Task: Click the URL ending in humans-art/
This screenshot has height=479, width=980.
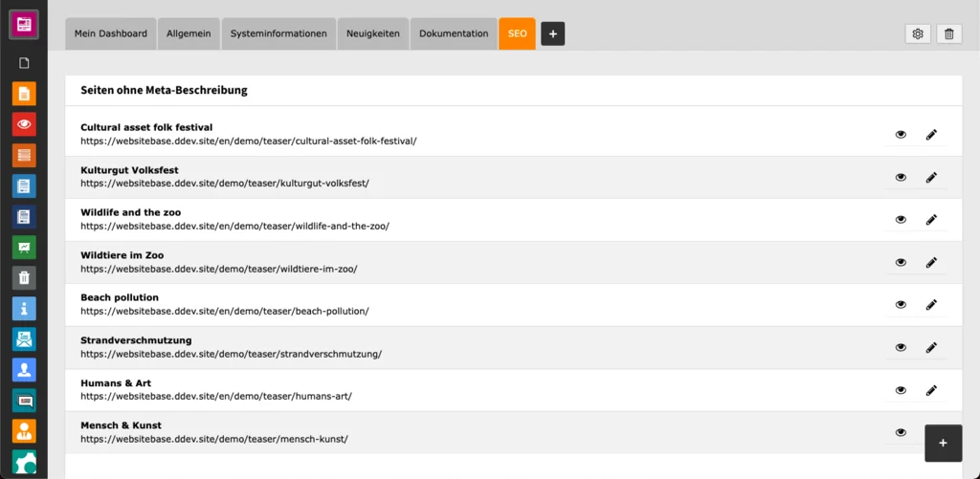Action: click(216, 396)
